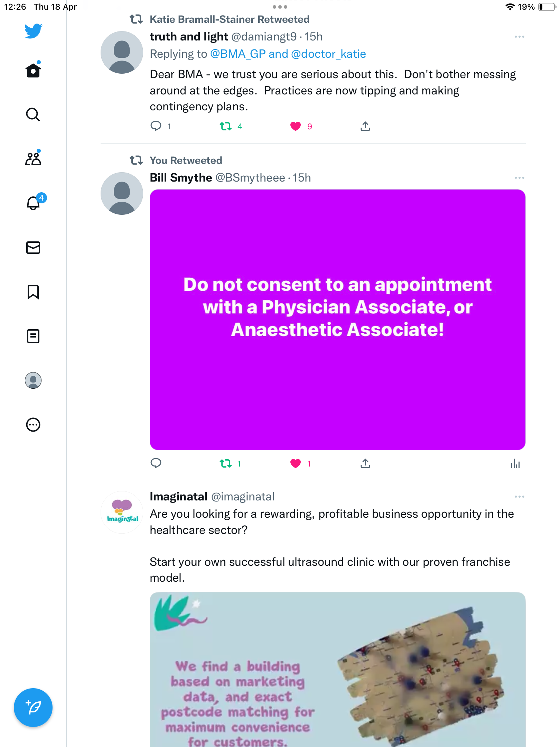Open the profile avatar in sidebar

click(33, 380)
